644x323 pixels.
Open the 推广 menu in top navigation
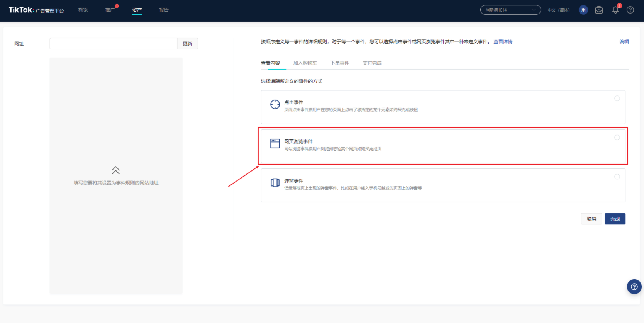point(110,10)
